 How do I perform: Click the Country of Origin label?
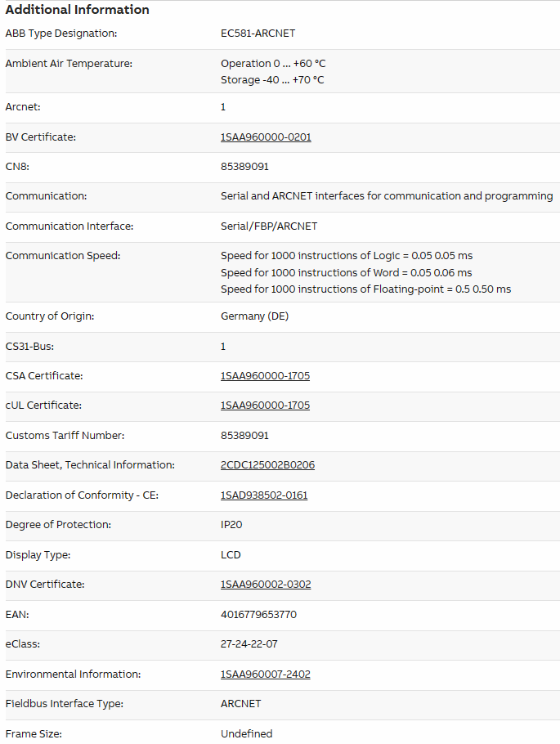click(x=50, y=316)
